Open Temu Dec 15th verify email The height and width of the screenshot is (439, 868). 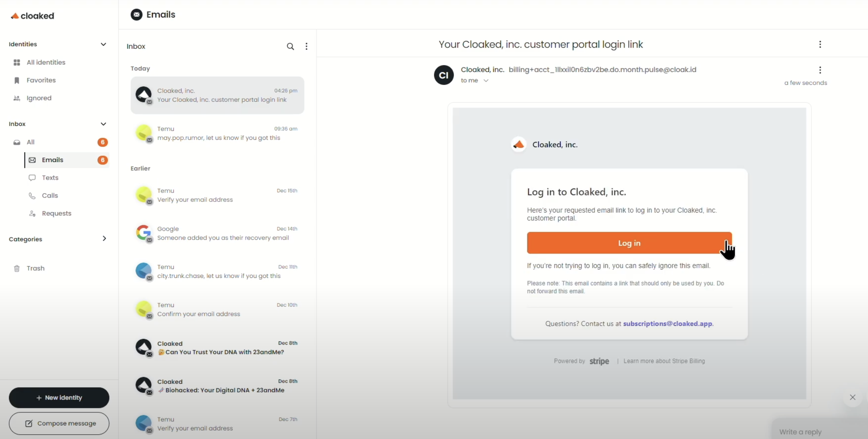point(217,195)
